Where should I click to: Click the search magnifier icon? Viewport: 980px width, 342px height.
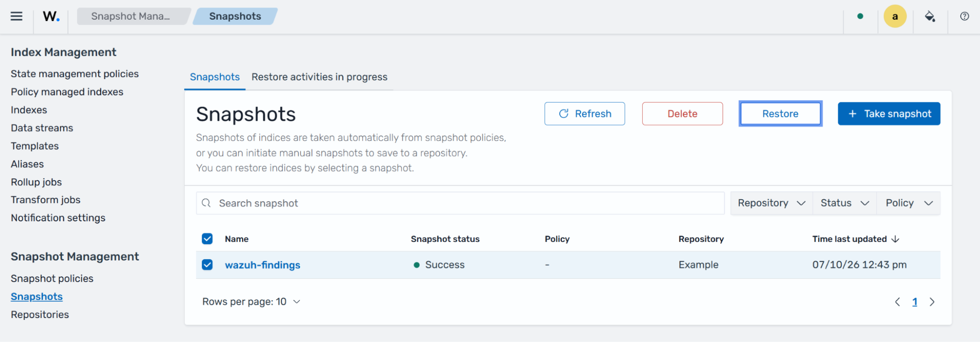pos(206,203)
